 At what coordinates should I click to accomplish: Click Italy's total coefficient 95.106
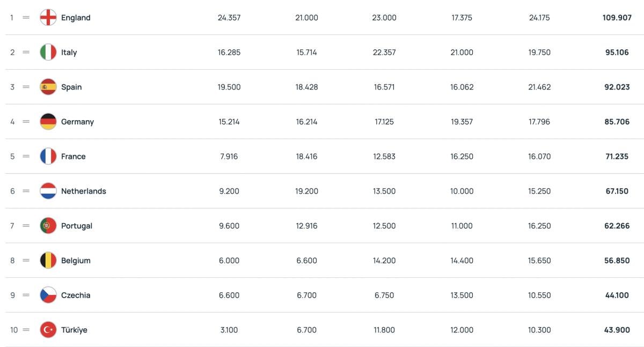click(x=617, y=53)
